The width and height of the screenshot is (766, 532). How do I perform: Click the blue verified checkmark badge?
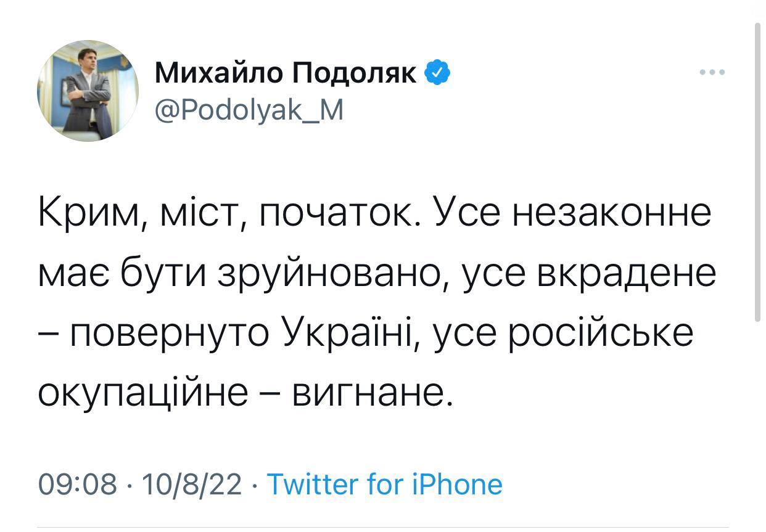point(440,73)
